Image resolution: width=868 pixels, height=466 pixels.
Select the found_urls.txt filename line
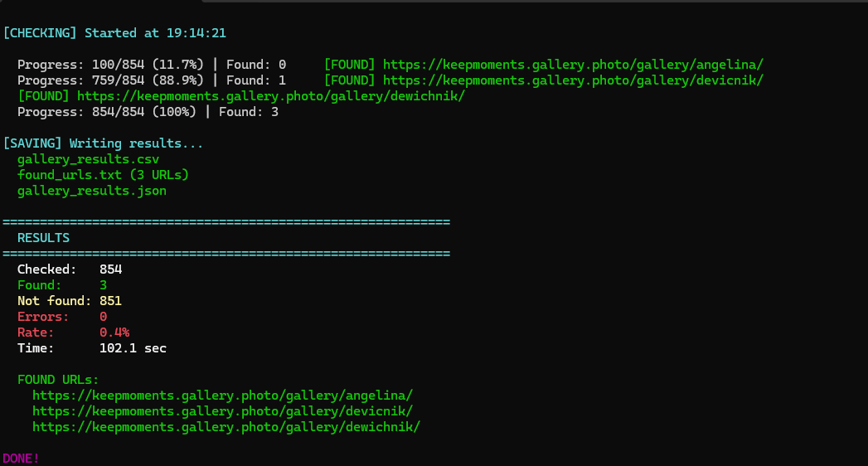[103, 175]
